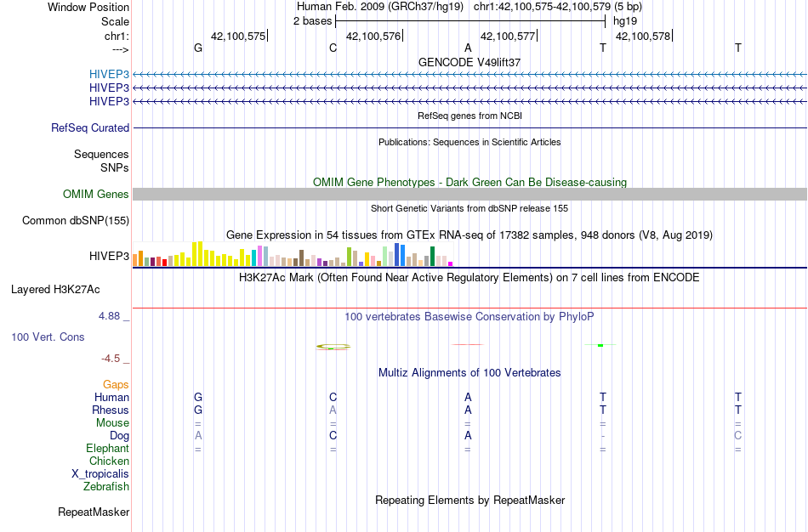Select the 2 bases scale bar
This screenshot has width=808, height=532.
point(470,21)
